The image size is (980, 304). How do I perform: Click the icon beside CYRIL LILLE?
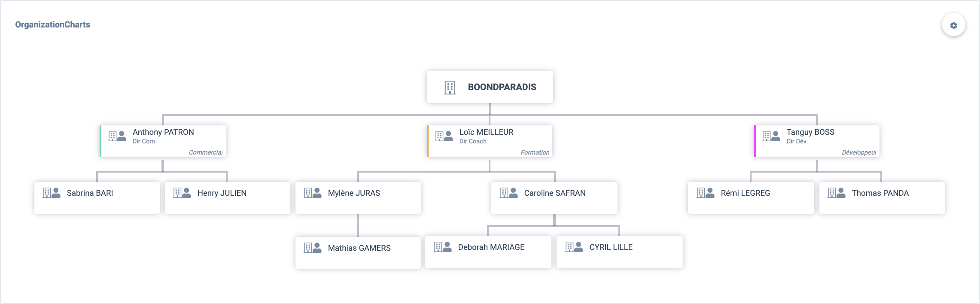574,247
